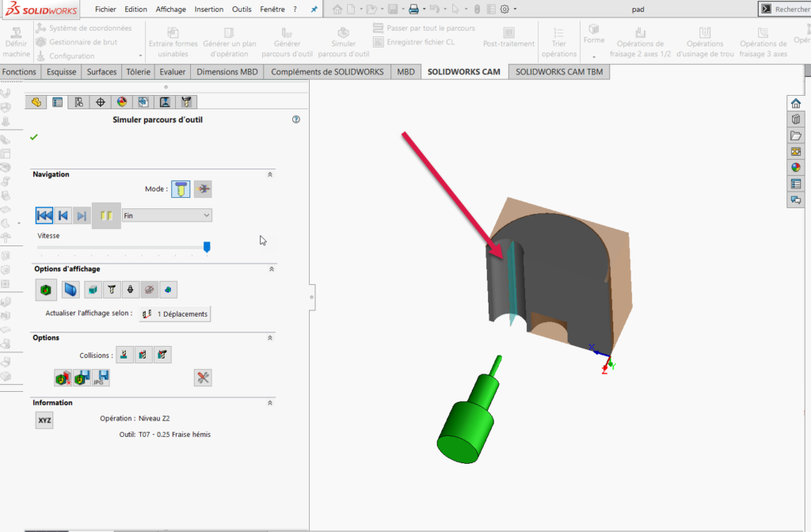The height and width of the screenshot is (532, 811).
Task: Click the 1 Déplacements update button
Action: point(175,313)
